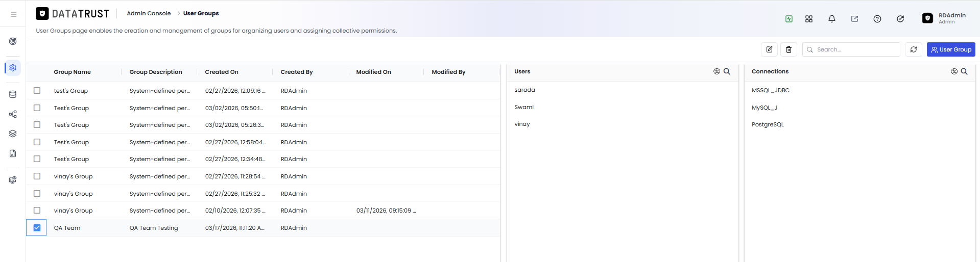Click created date 03/17/2026, 11:11:20
The height and width of the screenshot is (262, 980).
pos(235,228)
